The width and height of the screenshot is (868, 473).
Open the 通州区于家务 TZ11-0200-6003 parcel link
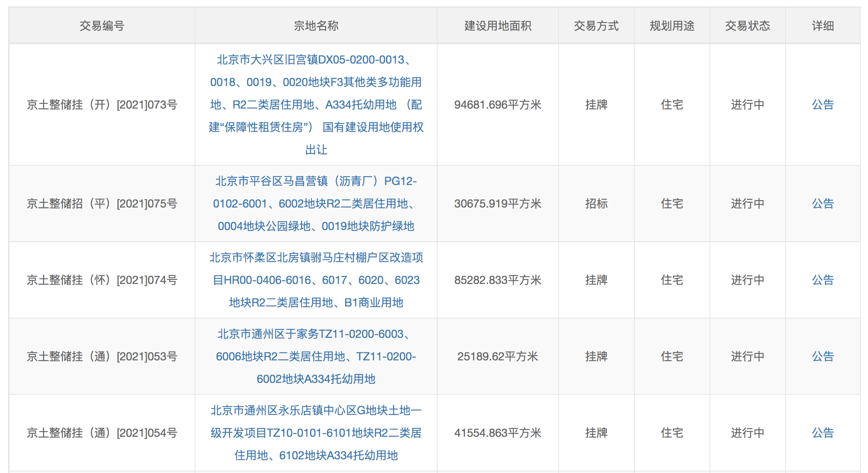(x=316, y=356)
